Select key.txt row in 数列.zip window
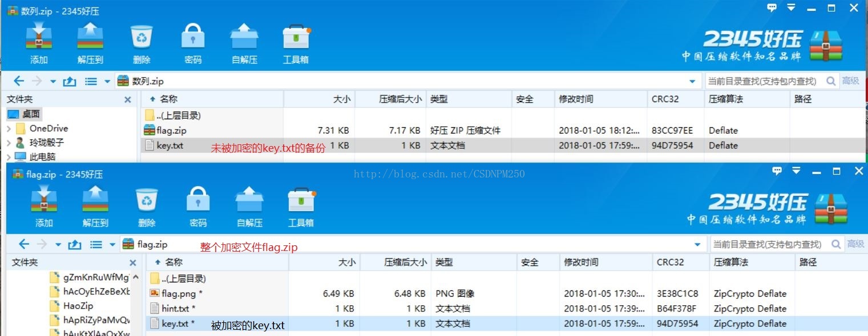This screenshot has height=336, width=868. [502, 145]
